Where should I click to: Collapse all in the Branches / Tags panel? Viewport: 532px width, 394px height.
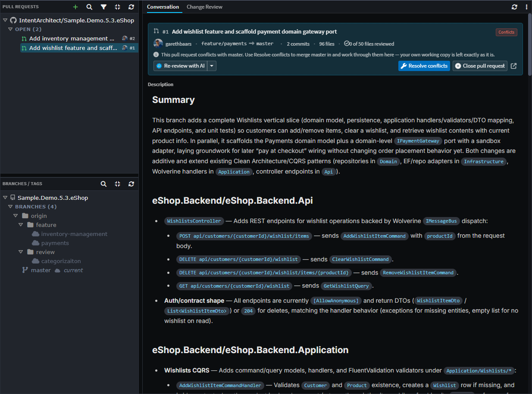(x=117, y=184)
